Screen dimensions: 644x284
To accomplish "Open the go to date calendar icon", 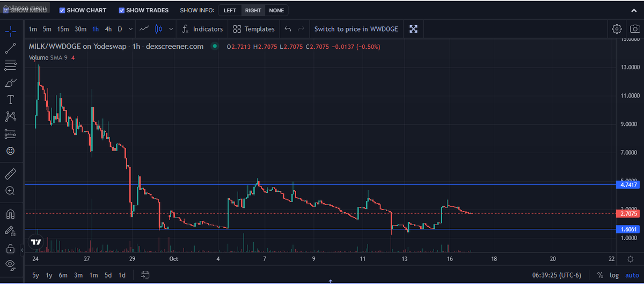I will point(145,275).
